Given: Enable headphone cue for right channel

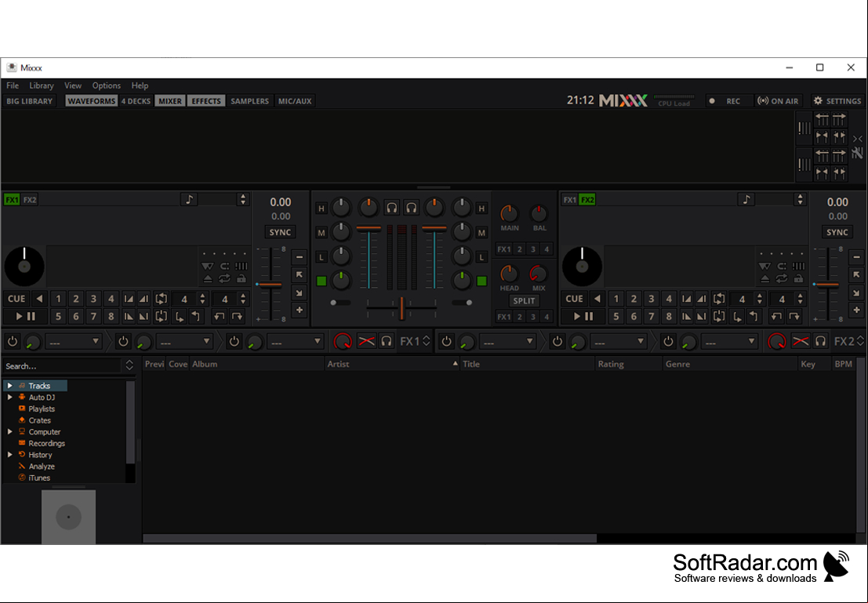Looking at the screenshot, I should pos(412,209).
